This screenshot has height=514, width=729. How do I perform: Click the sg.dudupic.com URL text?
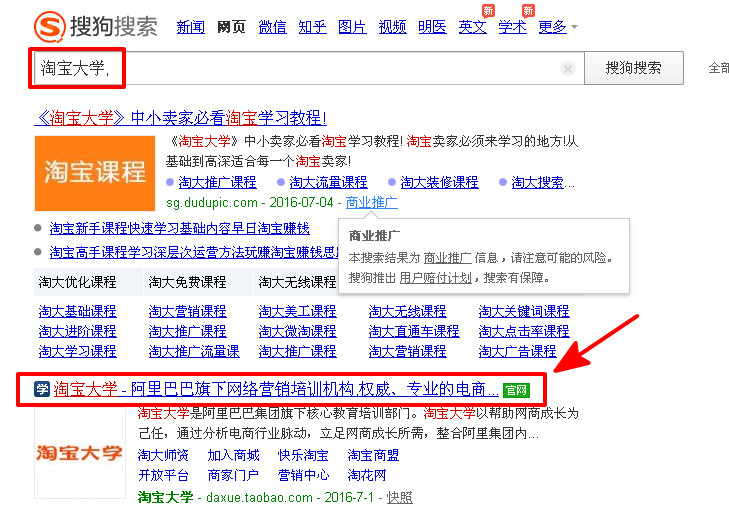pyautogui.click(x=212, y=203)
